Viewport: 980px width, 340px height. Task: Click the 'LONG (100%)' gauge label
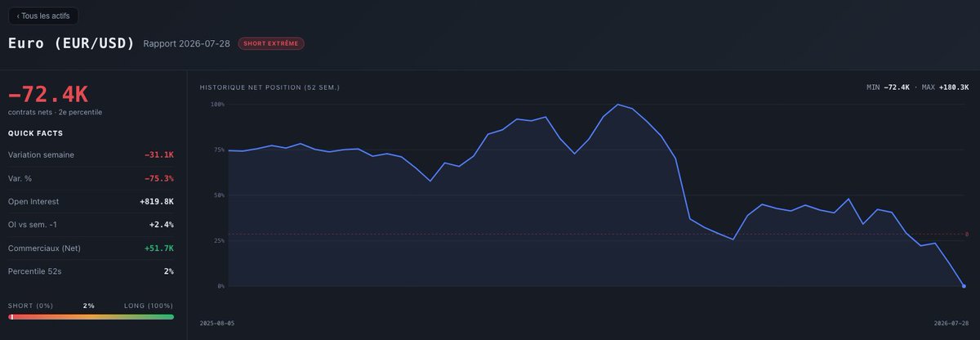pos(149,306)
